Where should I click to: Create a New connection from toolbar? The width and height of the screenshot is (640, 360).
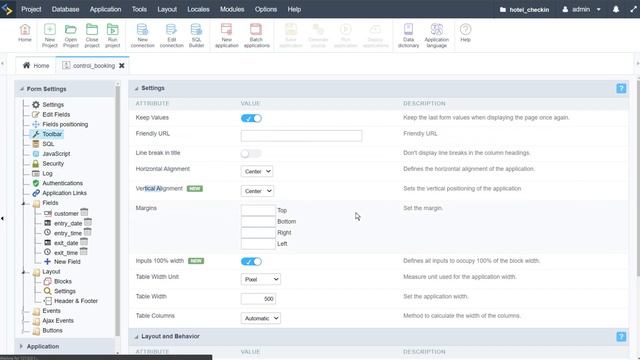point(142,36)
